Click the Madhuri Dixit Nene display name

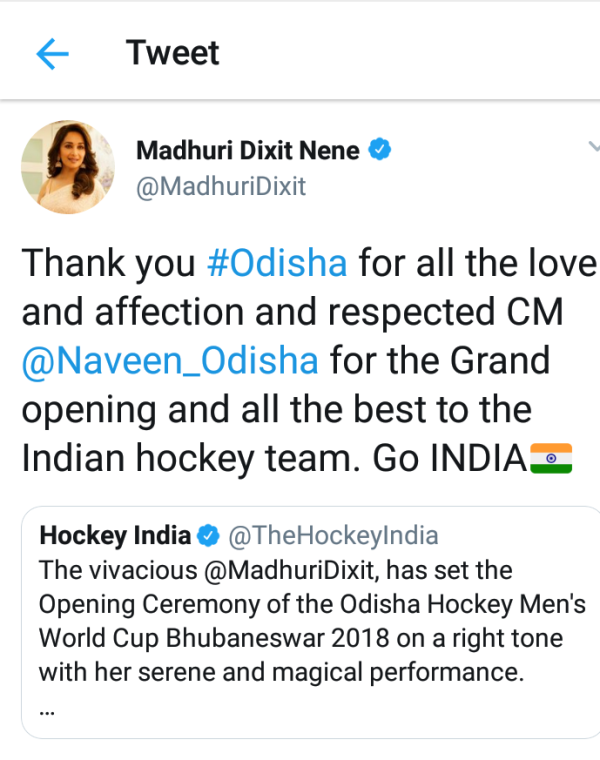[247, 151]
